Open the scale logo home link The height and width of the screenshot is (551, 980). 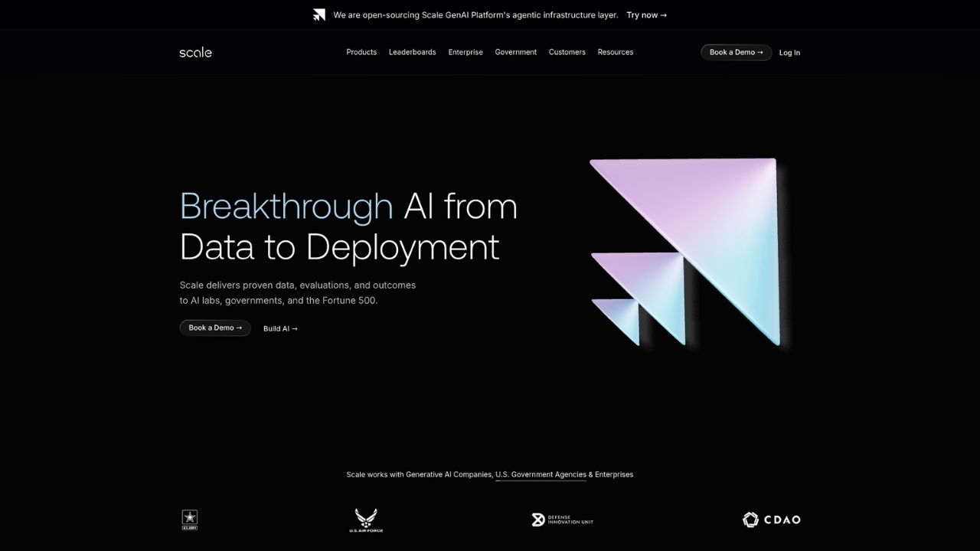(195, 52)
